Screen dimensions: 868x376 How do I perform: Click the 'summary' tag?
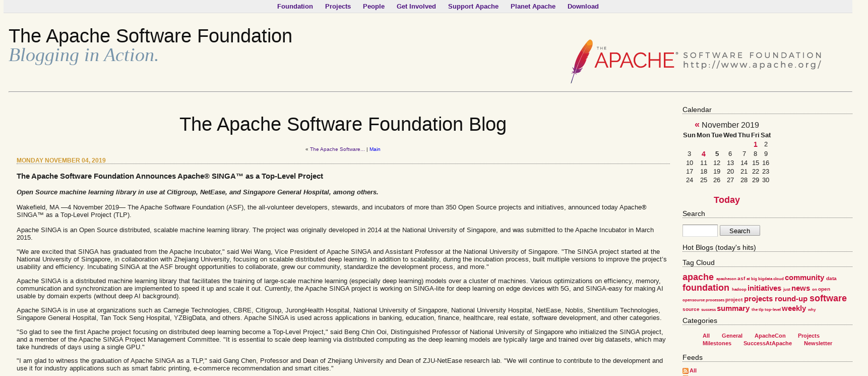(x=733, y=308)
